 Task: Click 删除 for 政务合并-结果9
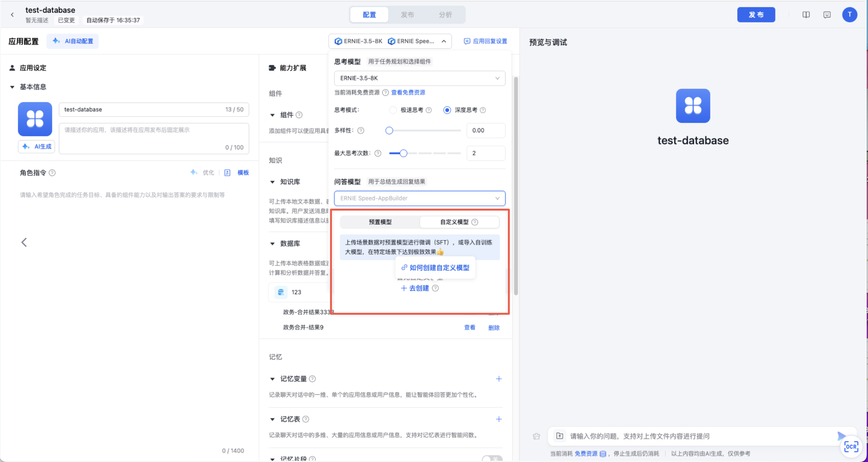pos(494,327)
